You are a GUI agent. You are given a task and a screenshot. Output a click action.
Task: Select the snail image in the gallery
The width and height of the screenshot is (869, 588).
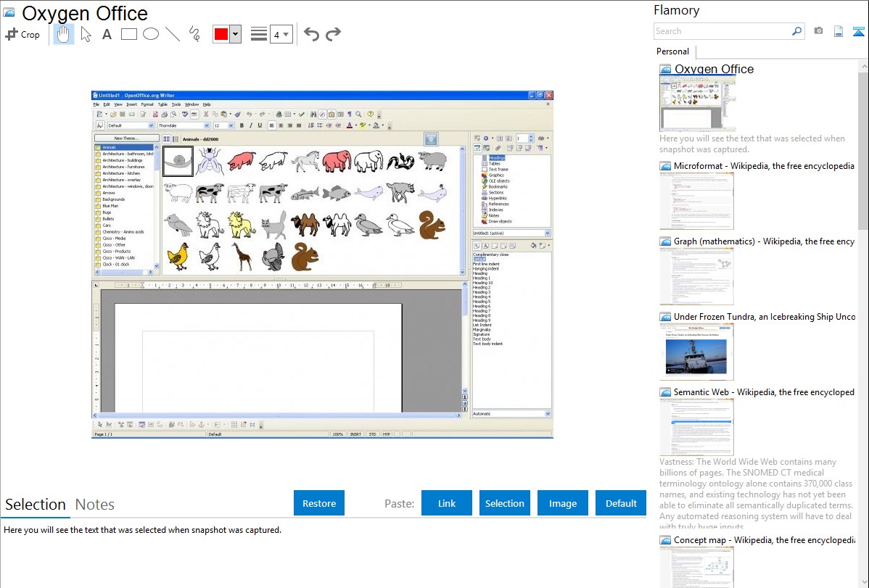[x=178, y=161]
